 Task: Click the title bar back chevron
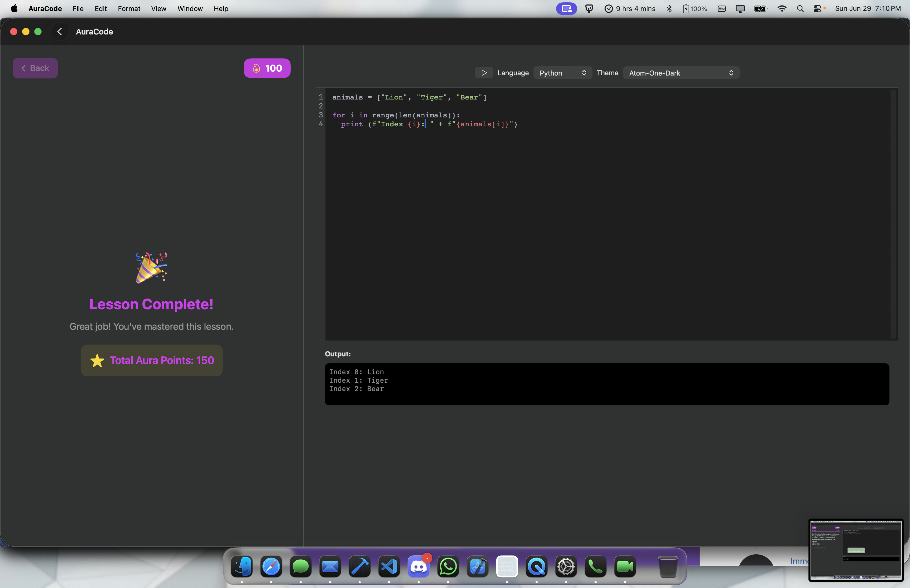coord(60,32)
